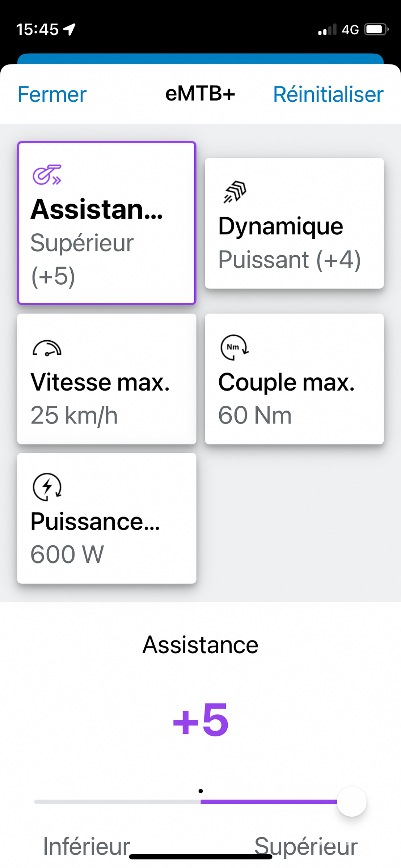
Task: Tap the Puissance lightning bolt icon
Action: point(47,487)
